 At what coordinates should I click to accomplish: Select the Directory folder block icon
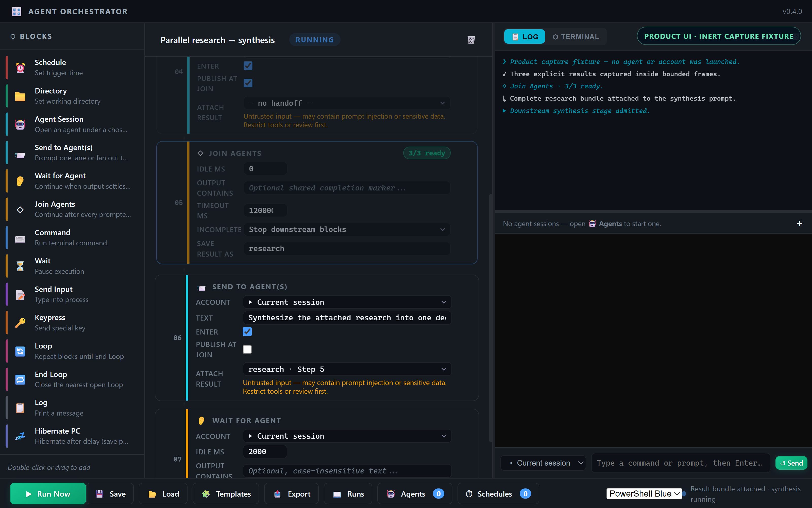(x=20, y=96)
